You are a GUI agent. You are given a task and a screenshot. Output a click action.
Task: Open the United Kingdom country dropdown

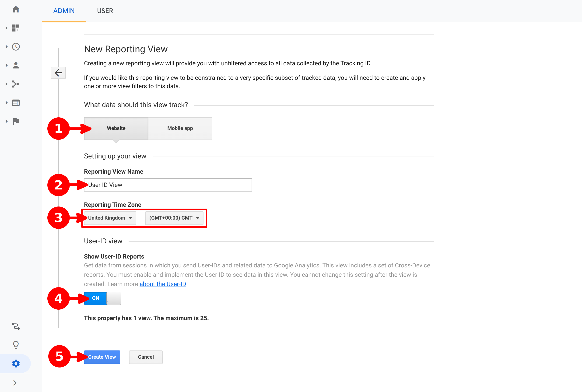pyautogui.click(x=110, y=218)
